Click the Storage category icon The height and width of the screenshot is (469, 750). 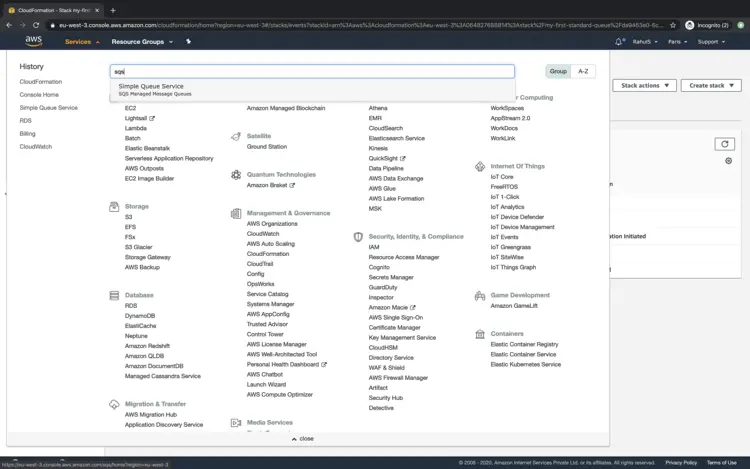[114, 207]
